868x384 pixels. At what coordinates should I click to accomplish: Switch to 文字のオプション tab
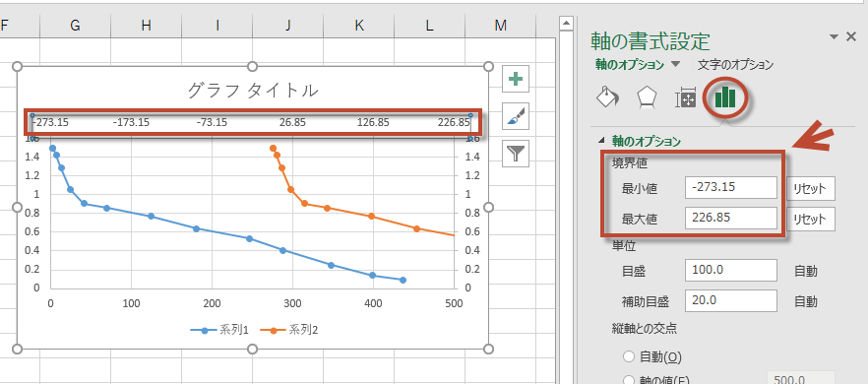(x=735, y=64)
